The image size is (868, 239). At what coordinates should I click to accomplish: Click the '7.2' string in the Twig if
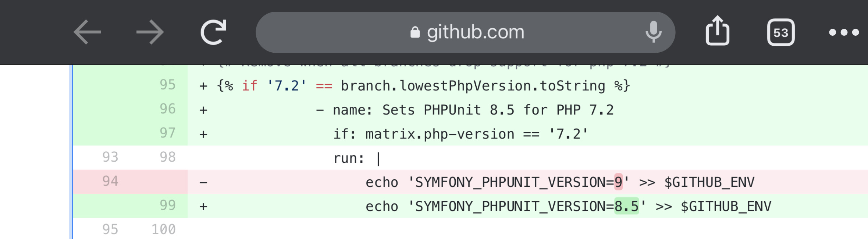(287, 86)
